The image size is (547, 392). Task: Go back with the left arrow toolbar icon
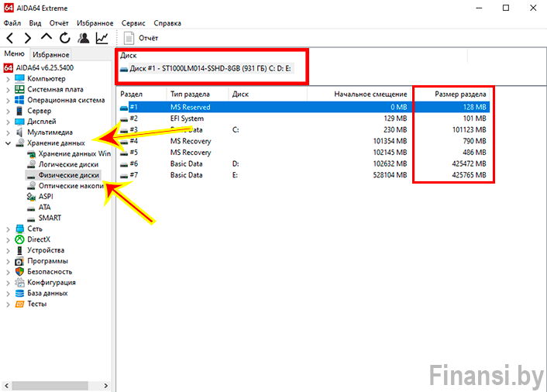[10, 38]
